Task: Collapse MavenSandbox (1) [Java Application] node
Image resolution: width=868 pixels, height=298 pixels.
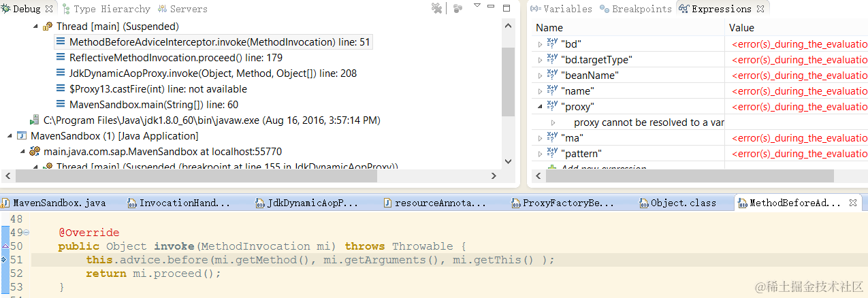Action: click(9, 136)
